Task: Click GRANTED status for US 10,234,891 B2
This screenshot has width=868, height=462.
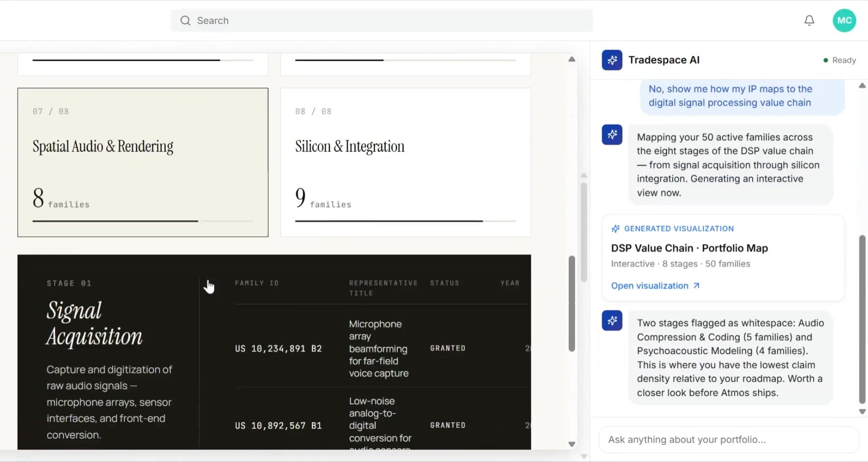Action: pos(448,348)
